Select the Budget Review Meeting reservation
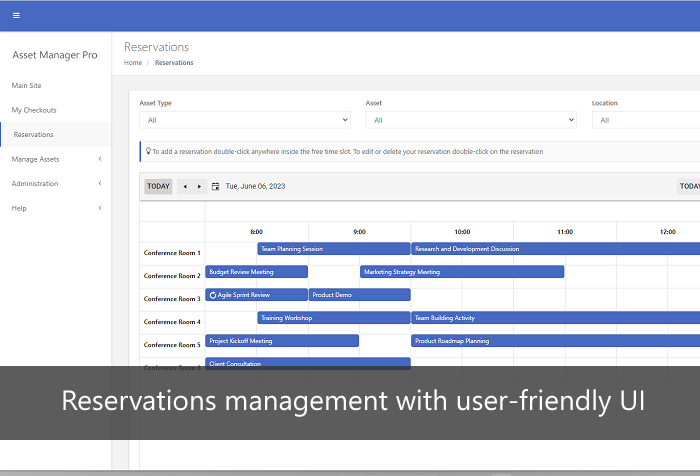This screenshot has width=700, height=476. point(257,271)
